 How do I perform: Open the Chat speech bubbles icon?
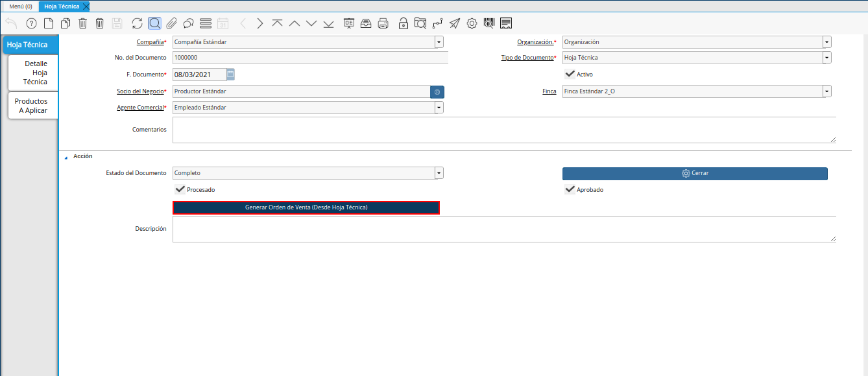click(188, 24)
